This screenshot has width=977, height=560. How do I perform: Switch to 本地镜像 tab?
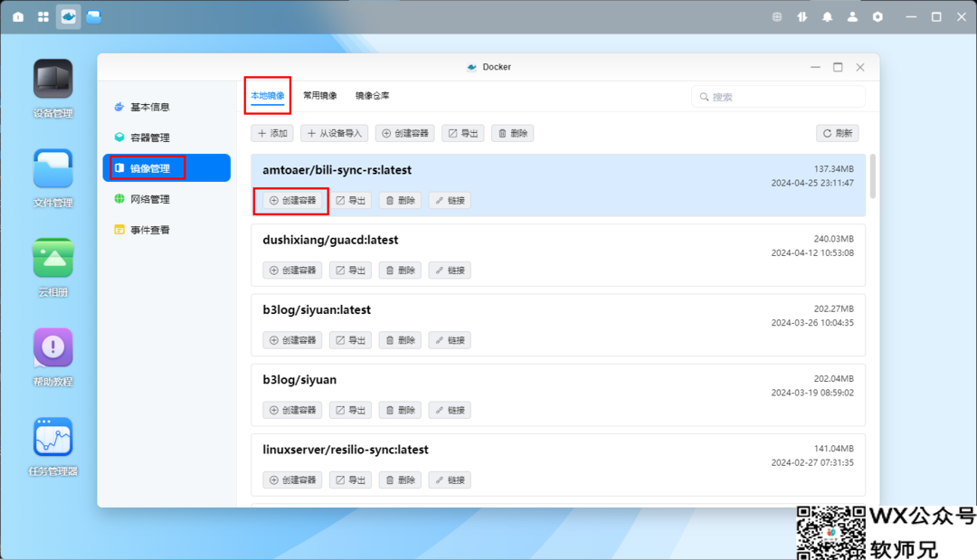coord(267,96)
